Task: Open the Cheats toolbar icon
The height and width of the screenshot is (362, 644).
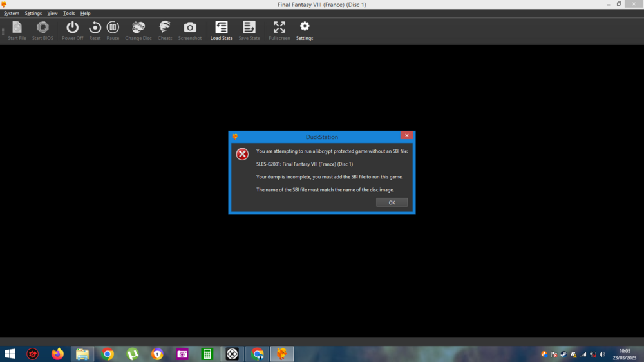Action: (x=165, y=29)
